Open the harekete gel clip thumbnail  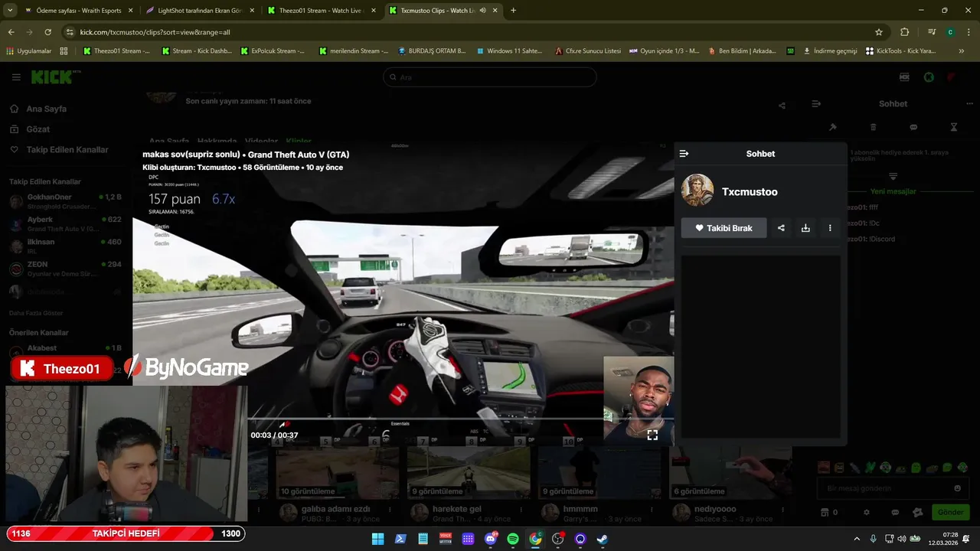(x=469, y=474)
